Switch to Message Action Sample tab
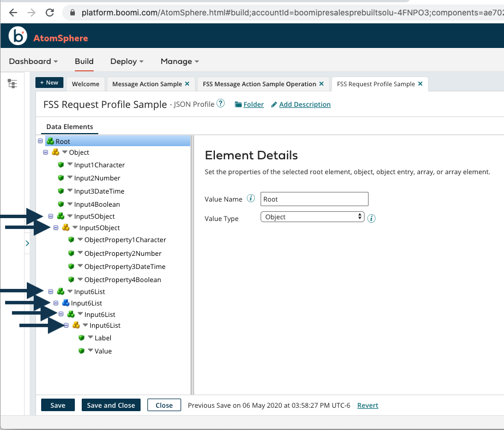 pyautogui.click(x=147, y=84)
